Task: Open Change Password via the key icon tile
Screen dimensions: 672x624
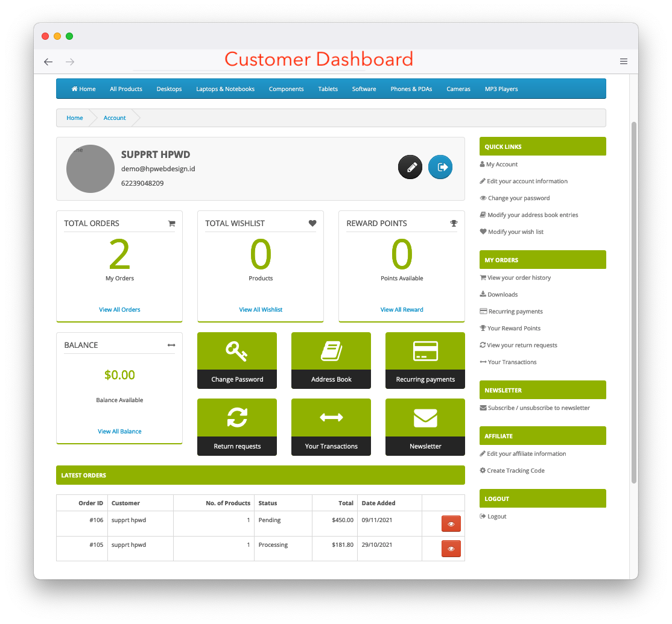Action: tap(236, 350)
